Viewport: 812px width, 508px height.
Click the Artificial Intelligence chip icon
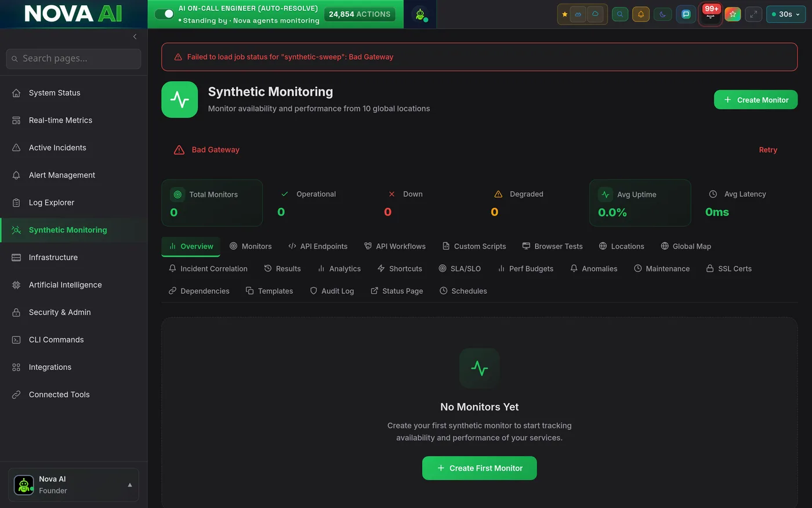[16, 285]
